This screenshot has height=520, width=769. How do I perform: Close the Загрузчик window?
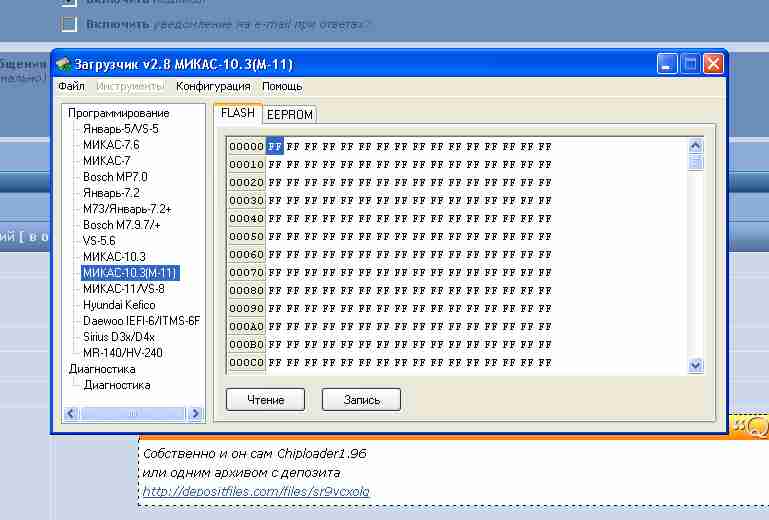pos(713,64)
